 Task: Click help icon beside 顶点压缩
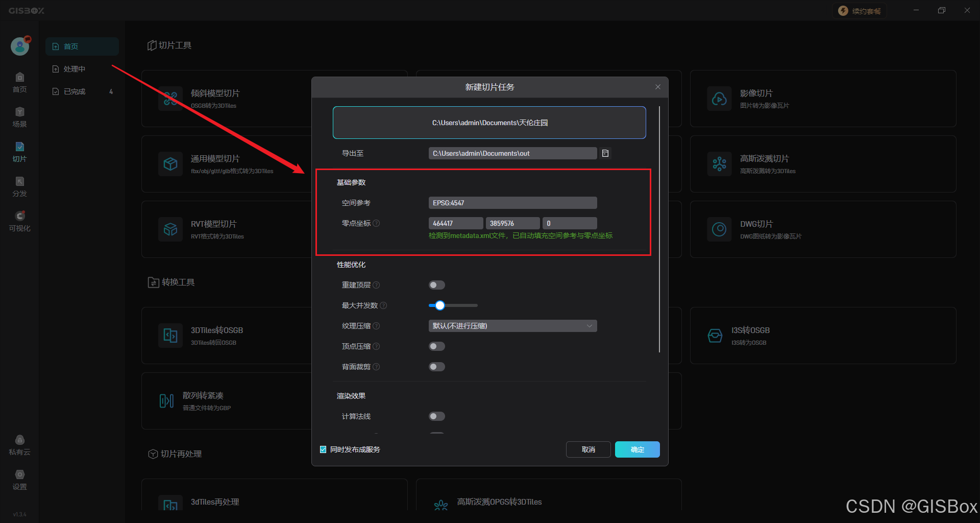[x=376, y=346]
